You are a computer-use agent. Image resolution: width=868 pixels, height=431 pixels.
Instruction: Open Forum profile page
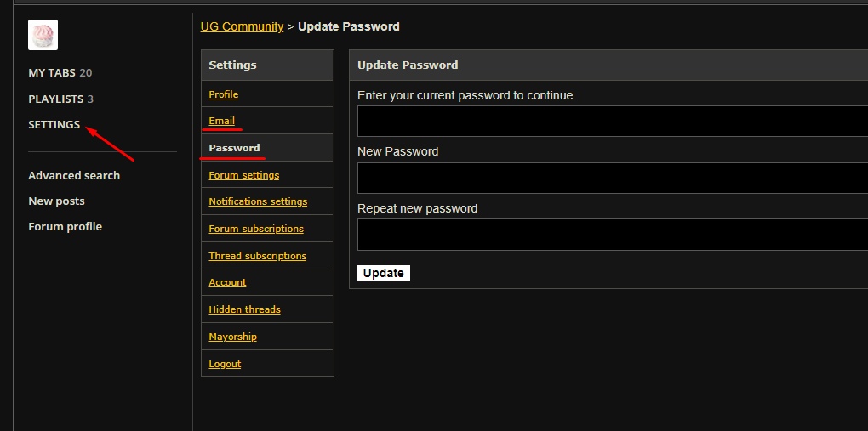click(x=66, y=226)
